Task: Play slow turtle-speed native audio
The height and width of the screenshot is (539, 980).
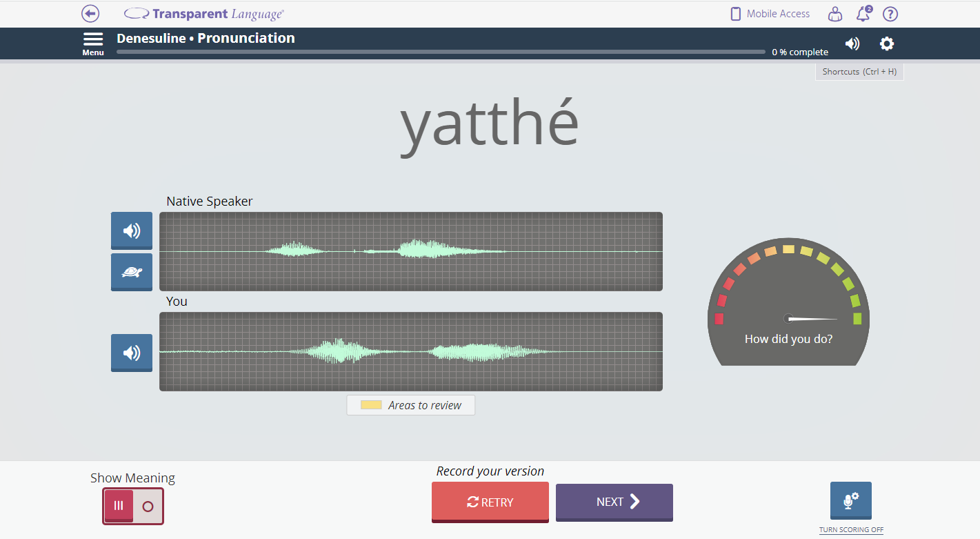Action: tap(132, 272)
